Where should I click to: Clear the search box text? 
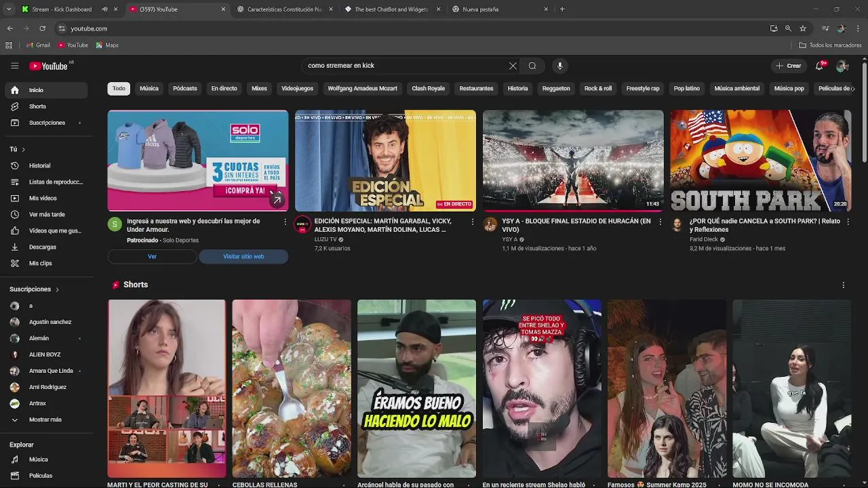pyautogui.click(x=513, y=66)
